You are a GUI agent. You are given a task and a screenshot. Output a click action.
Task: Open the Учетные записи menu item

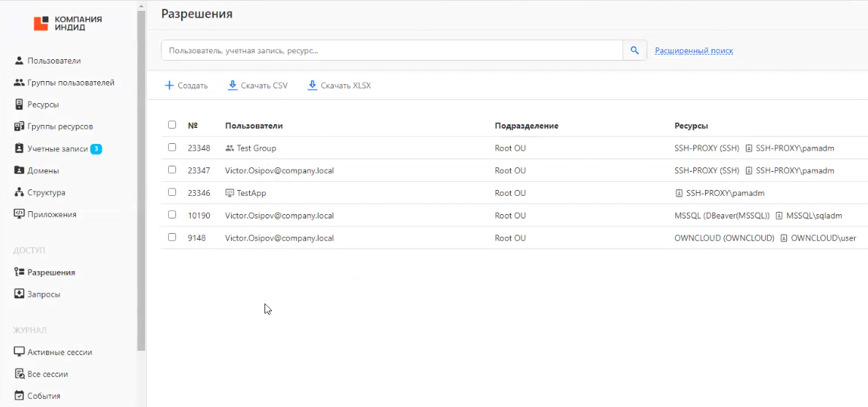click(x=57, y=148)
